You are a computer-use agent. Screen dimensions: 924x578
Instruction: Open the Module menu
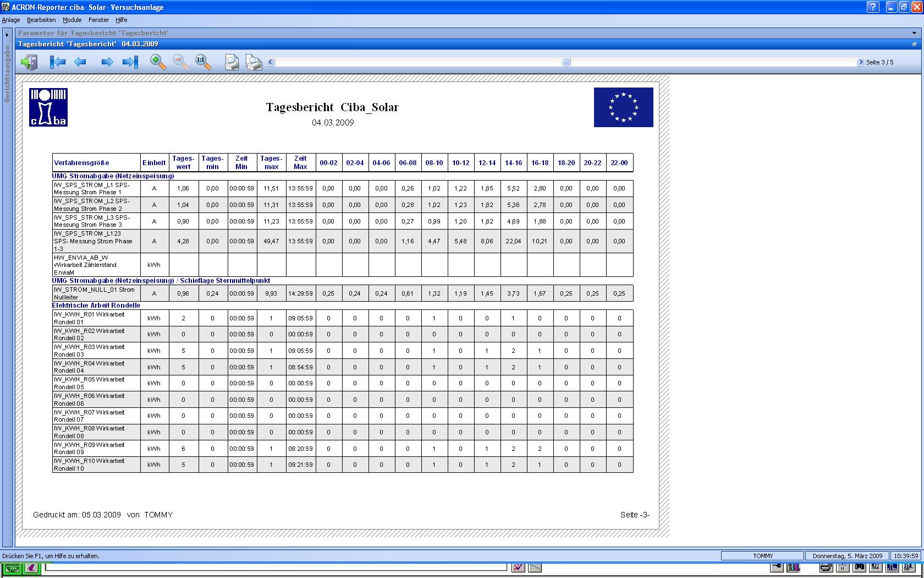(x=72, y=20)
